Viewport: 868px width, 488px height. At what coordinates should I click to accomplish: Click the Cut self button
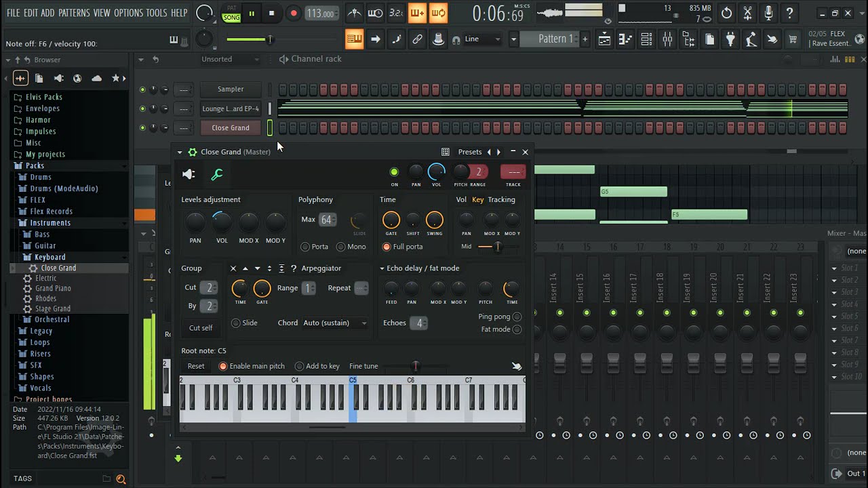tap(201, 328)
